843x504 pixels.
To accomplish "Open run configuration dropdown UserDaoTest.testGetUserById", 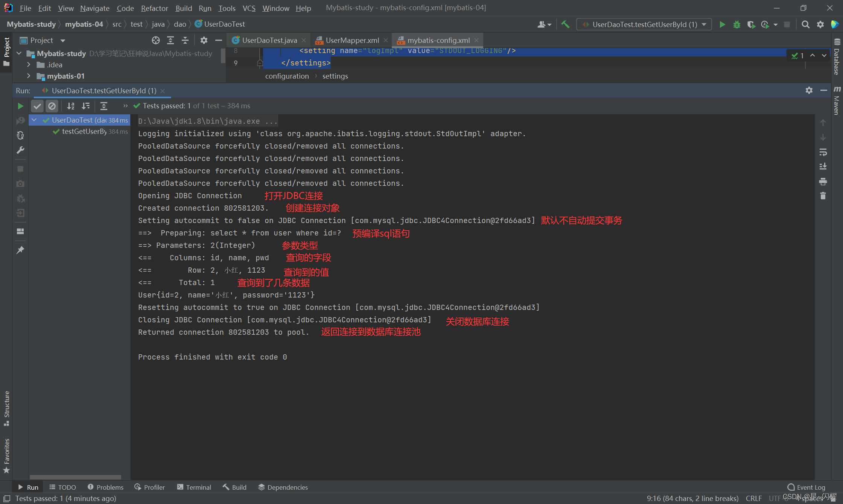I will 644,24.
